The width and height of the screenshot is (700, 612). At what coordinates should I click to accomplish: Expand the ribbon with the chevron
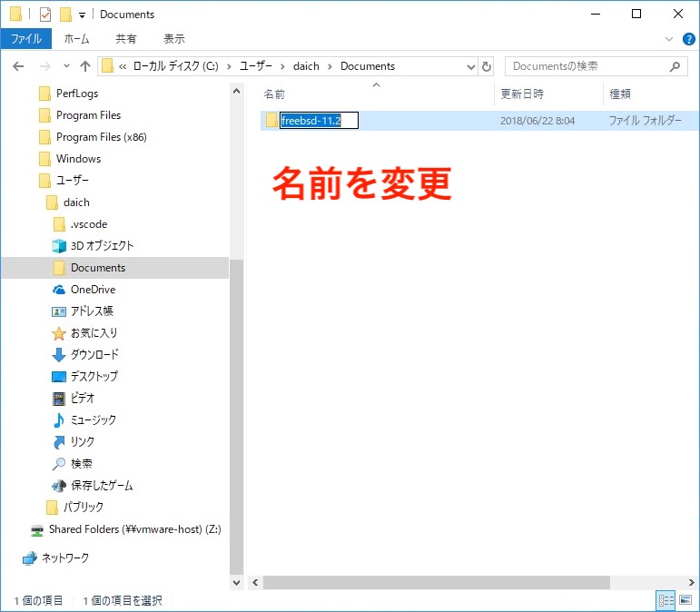[669, 39]
